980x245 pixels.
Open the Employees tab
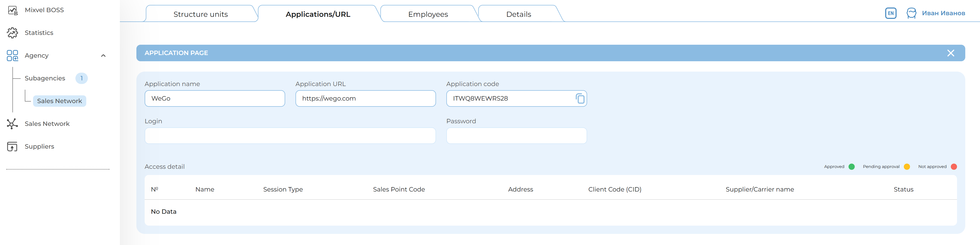tap(428, 14)
